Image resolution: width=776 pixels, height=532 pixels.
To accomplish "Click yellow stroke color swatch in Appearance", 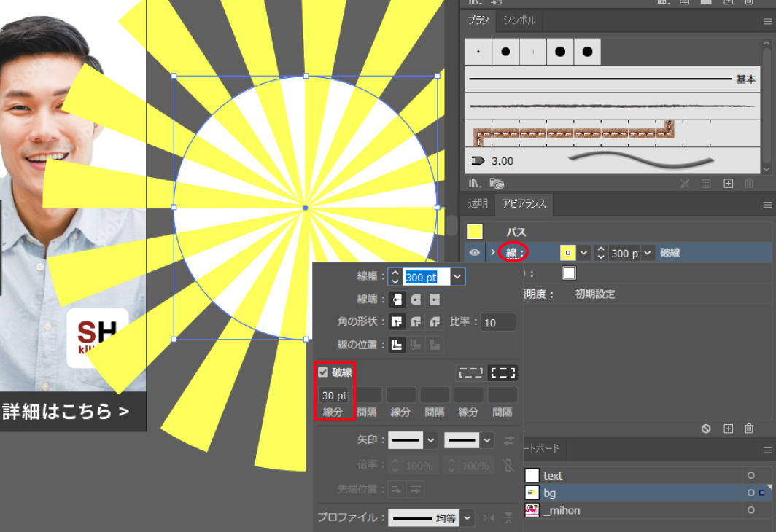I will point(567,253).
